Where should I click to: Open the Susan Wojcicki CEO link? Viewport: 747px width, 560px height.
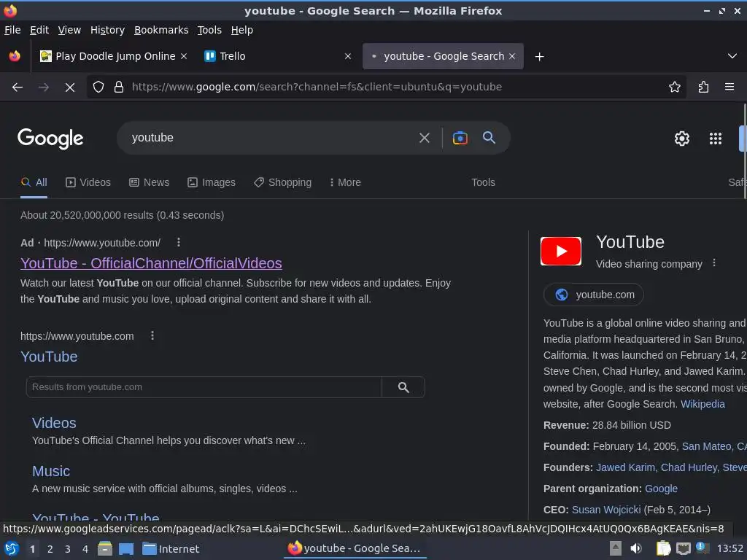(x=606, y=510)
